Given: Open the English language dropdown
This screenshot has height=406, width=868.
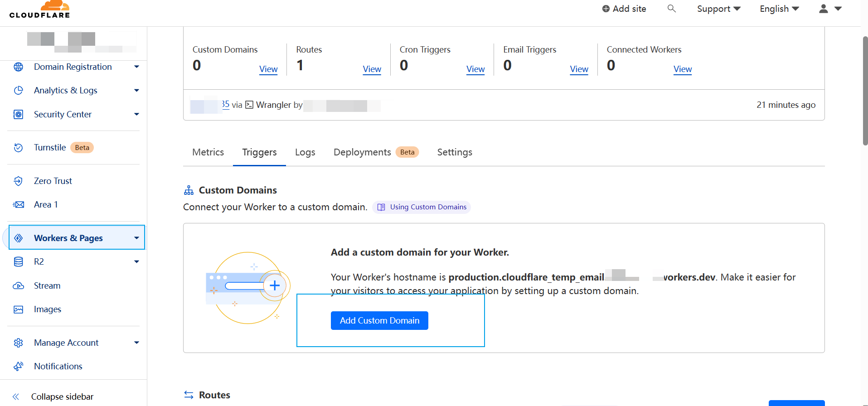Looking at the screenshot, I should point(779,9).
